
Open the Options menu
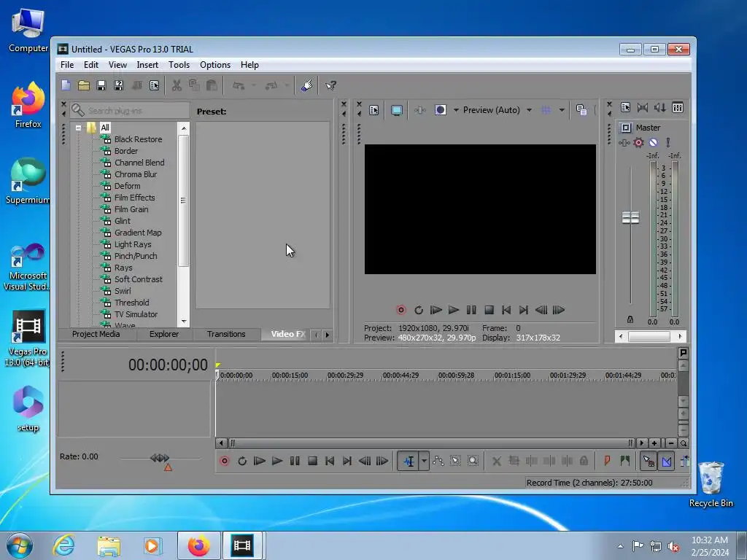215,65
